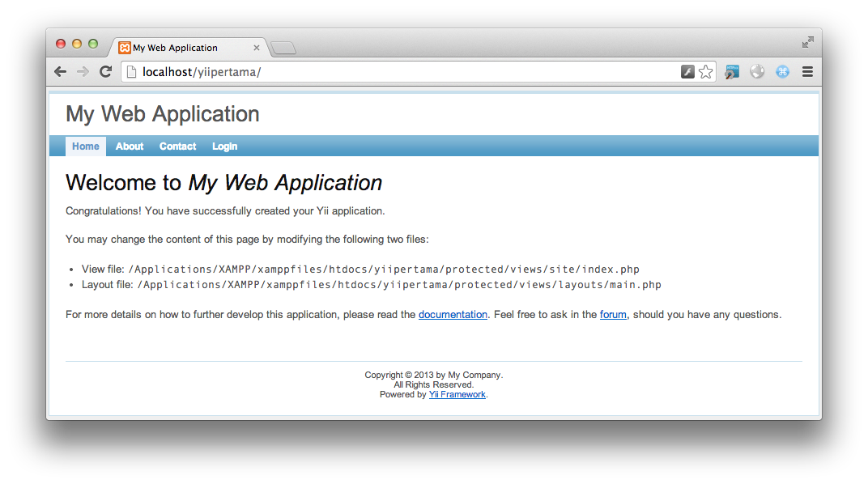Reload the current page
Image resolution: width=868 pixels, height=484 pixels.
[x=105, y=71]
